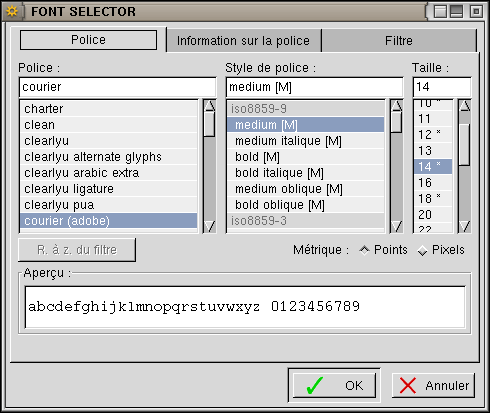
Task: Confirm with the OK button
Action: [334, 385]
